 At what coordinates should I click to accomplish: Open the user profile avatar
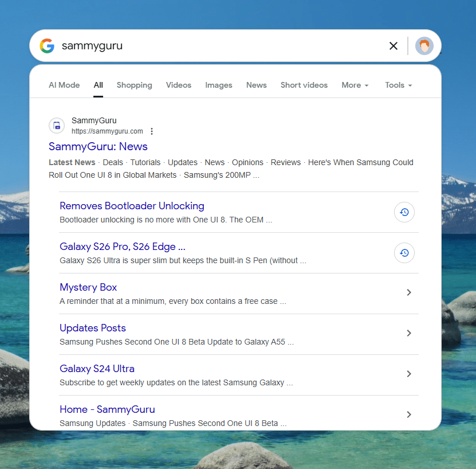pyautogui.click(x=424, y=46)
